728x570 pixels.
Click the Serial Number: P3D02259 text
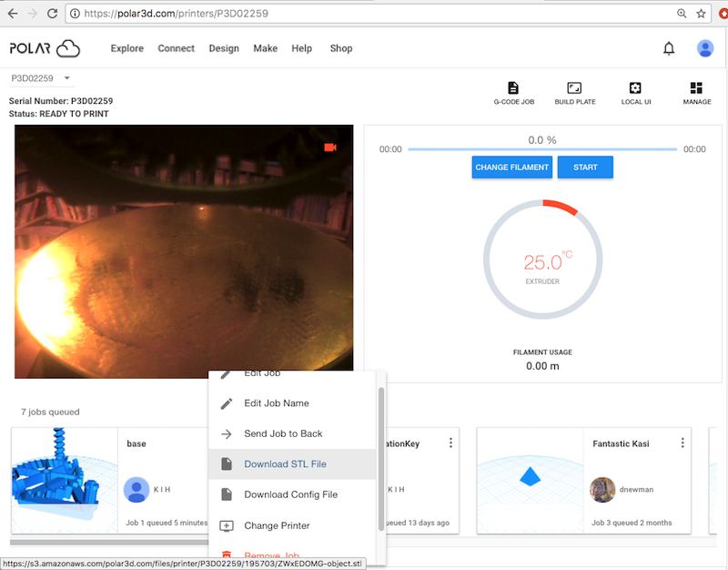click(61, 101)
